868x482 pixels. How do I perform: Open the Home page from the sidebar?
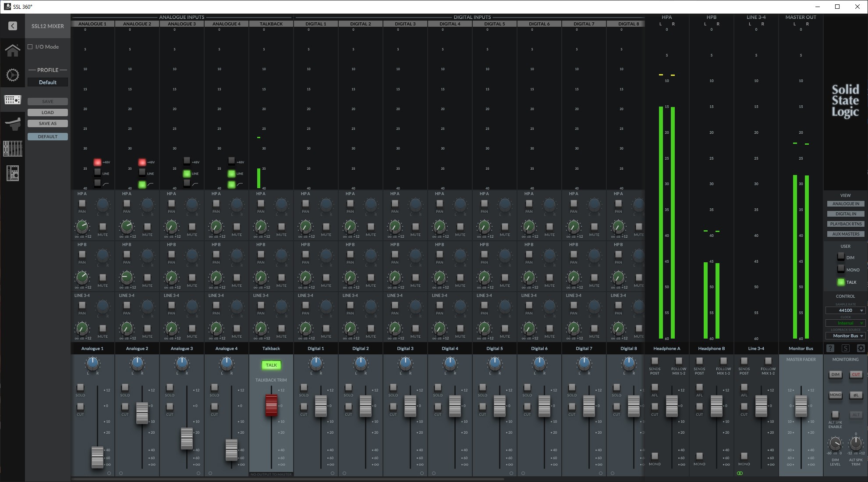click(12, 50)
